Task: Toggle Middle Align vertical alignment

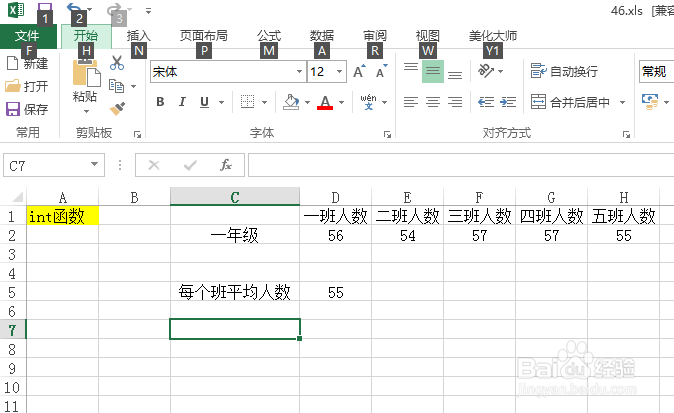Action: tap(433, 70)
